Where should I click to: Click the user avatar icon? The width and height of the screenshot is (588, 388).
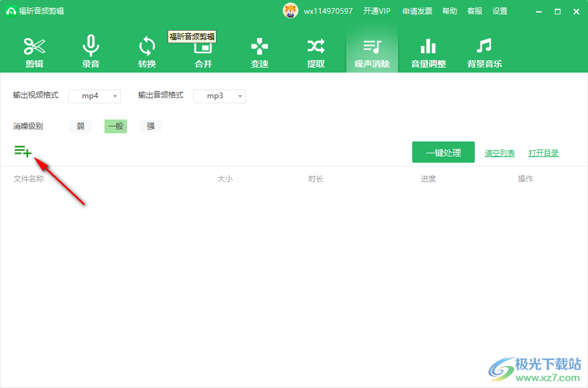click(291, 11)
